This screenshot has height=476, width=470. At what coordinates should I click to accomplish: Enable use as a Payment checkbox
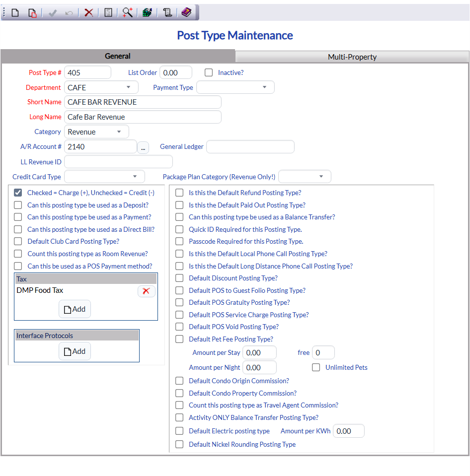pyautogui.click(x=18, y=217)
